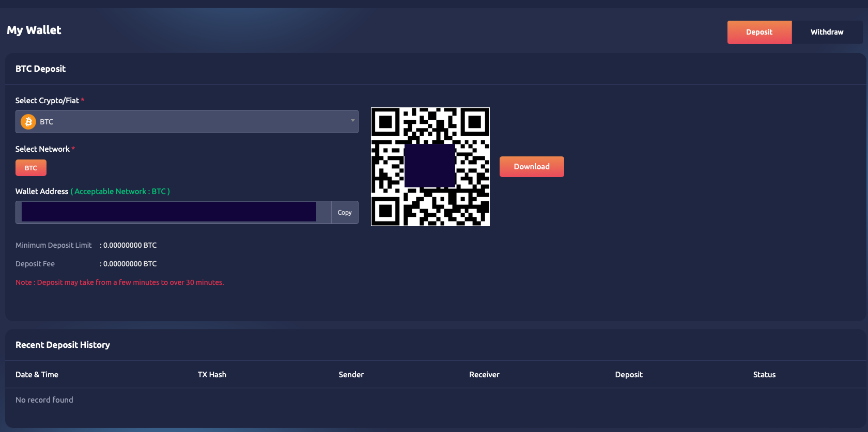Click the Date & Time column header
Viewport: 868px width, 432px height.
coord(37,375)
